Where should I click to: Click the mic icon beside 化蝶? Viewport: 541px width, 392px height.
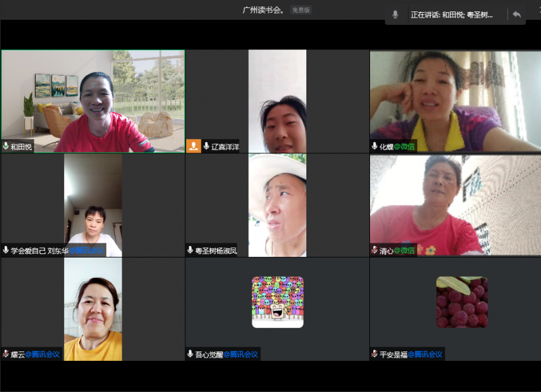(375, 146)
